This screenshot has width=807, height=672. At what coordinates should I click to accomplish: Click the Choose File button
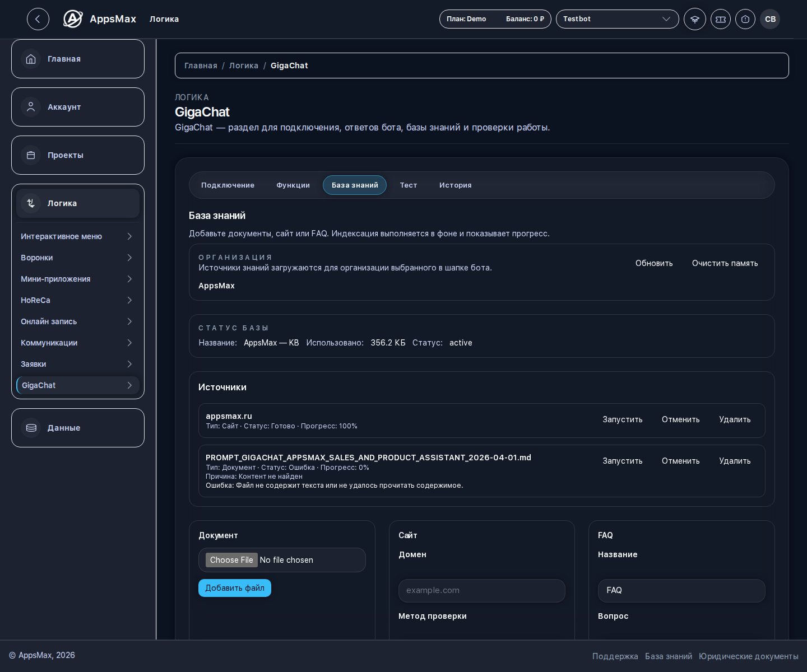click(x=231, y=560)
